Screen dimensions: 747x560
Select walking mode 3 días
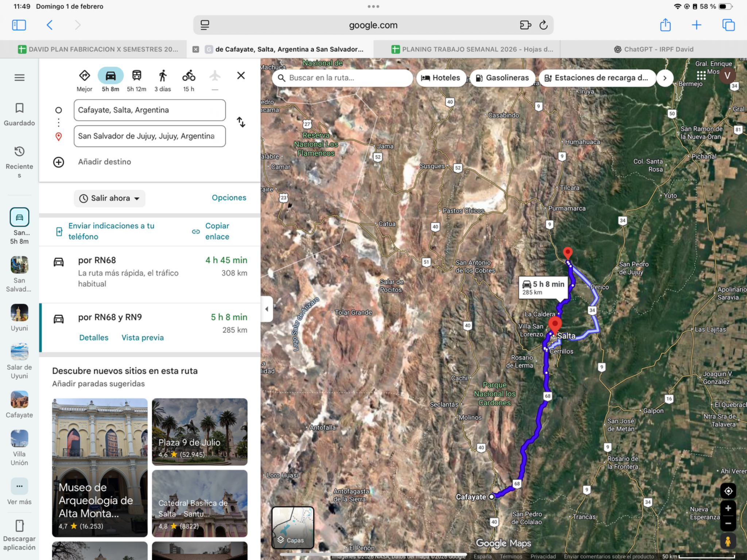(163, 81)
